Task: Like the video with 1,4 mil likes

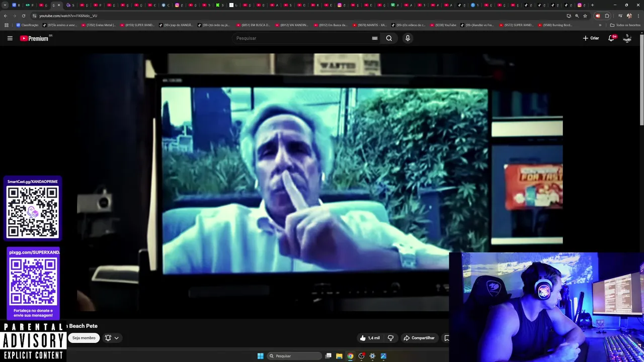Action: click(x=370, y=338)
